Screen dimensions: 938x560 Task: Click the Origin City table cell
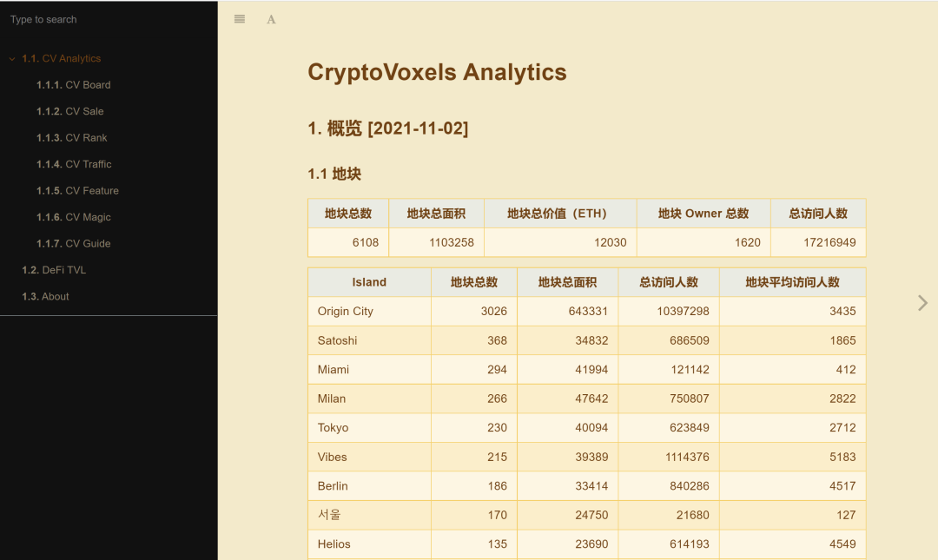346,312
